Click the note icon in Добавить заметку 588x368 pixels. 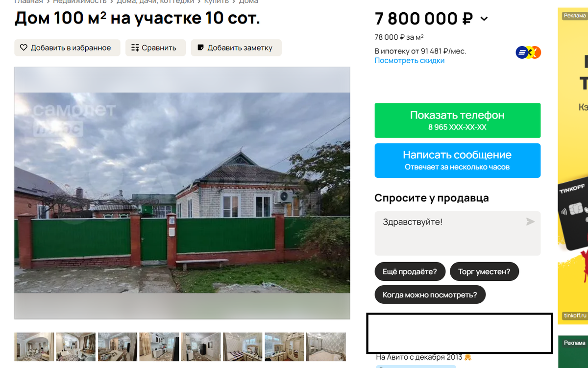pyautogui.click(x=200, y=48)
